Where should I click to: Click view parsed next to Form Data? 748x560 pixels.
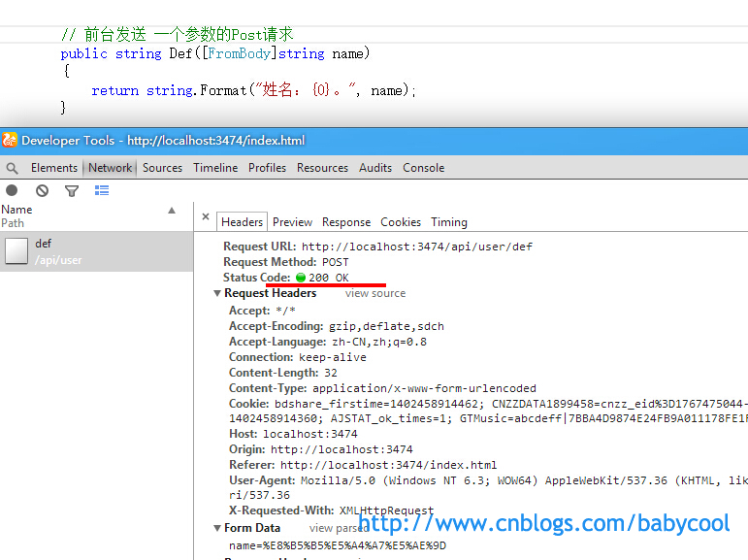(x=340, y=528)
